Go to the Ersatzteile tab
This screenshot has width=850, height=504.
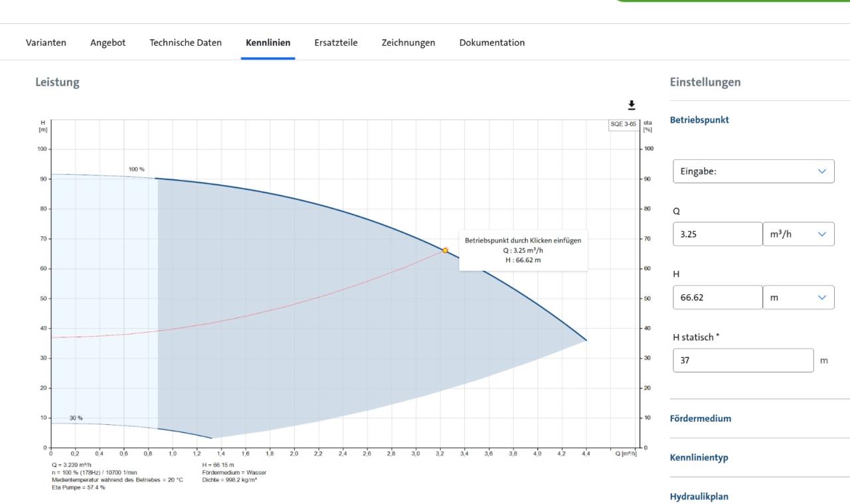pos(336,42)
